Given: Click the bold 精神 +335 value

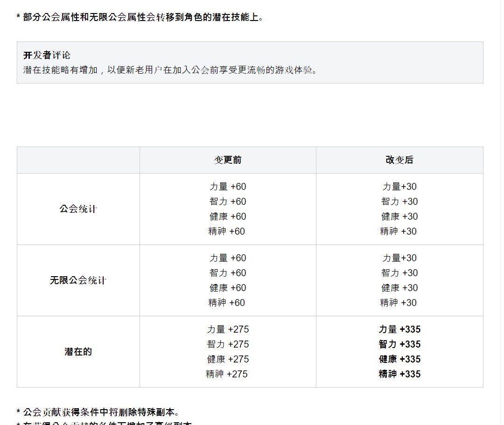Looking at the screenshot, I should point(399,374).
